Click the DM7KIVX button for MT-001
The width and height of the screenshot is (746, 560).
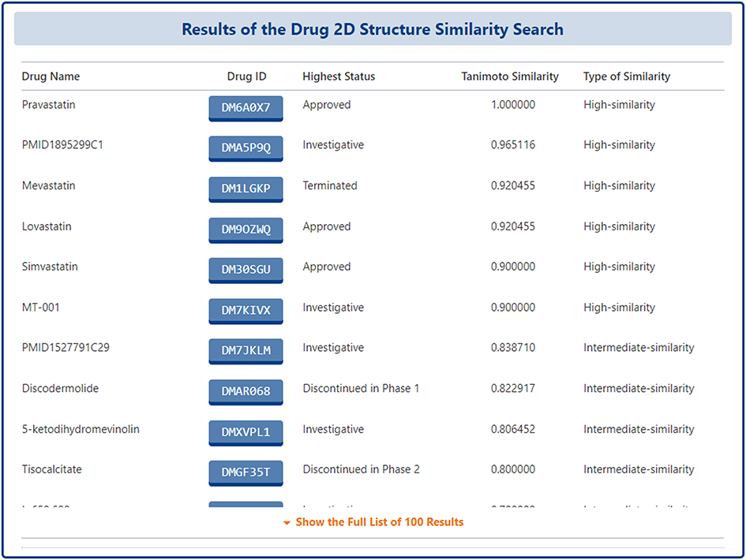click(246, 311)
